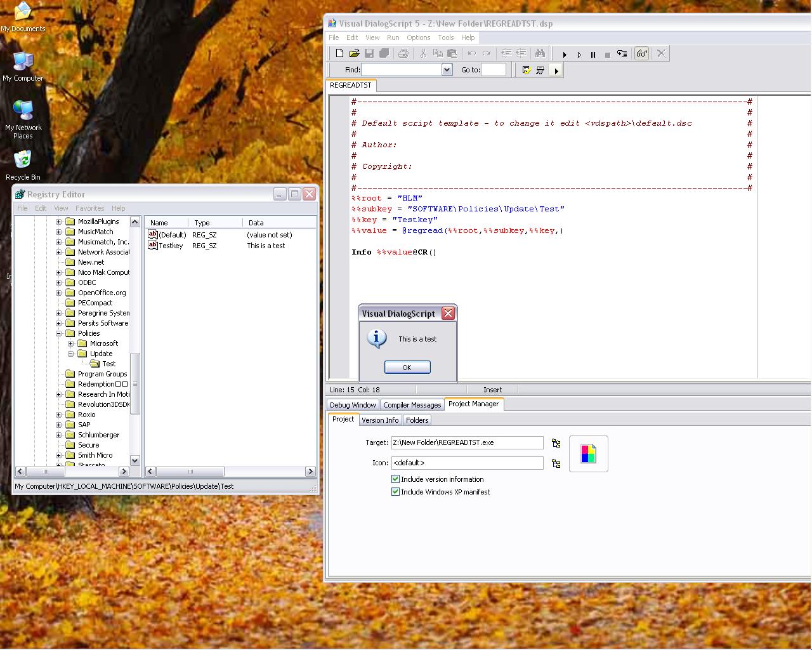
Task: Expand the ODBC registry key
Action: click(59, 282)
